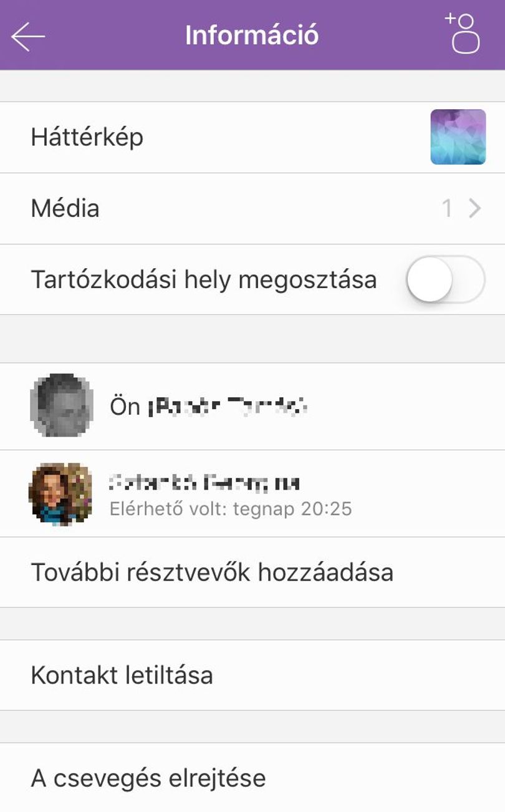
Task: Open add participant icon in header
Action: pos(463,34)
